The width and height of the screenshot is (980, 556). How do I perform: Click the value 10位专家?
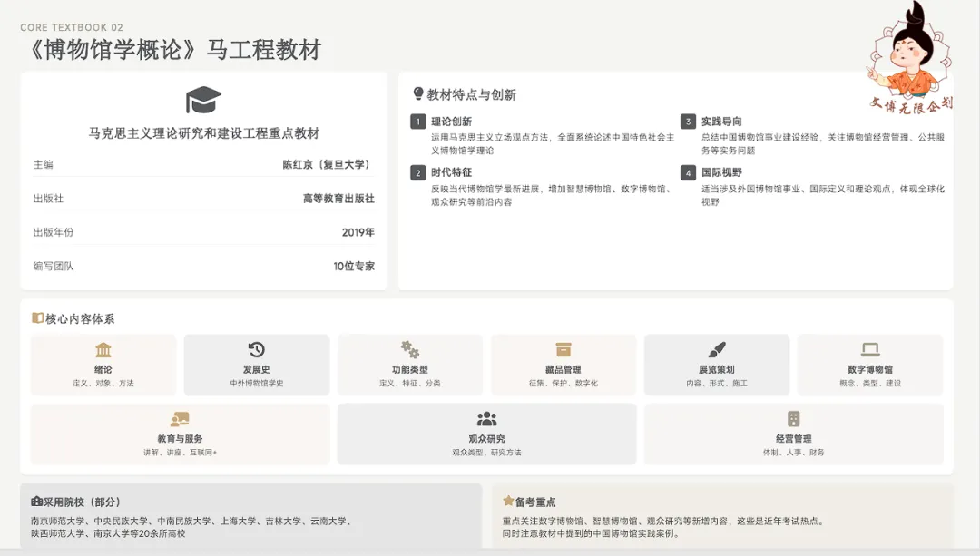click(354, 266)
